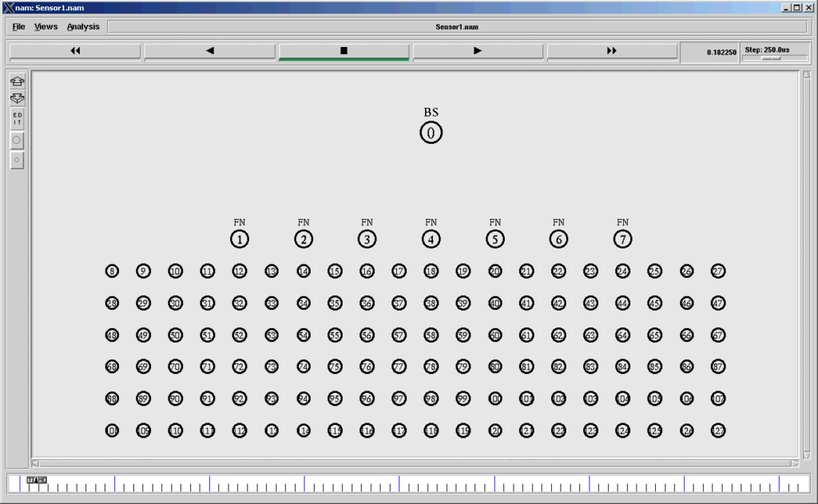Click the horizontal scrollbar below the canvas
This screenshot has width=818, height=504.
click(x=415, y=462)
